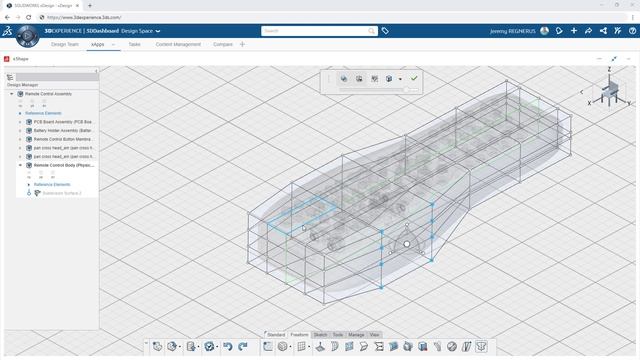Click the 3DS logo in top bar
Viewport: 640px width, 360px height.
click(x=7, y=31)
